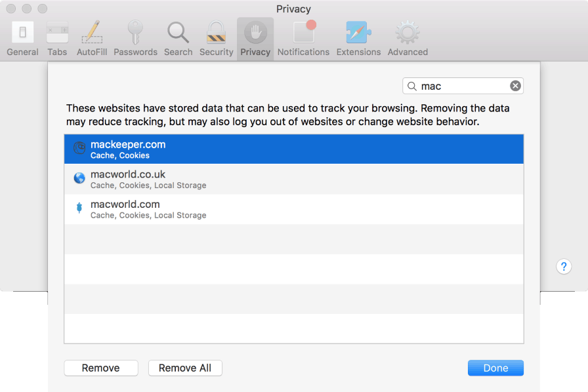Switch to the Tabs preferences icon

57,37
